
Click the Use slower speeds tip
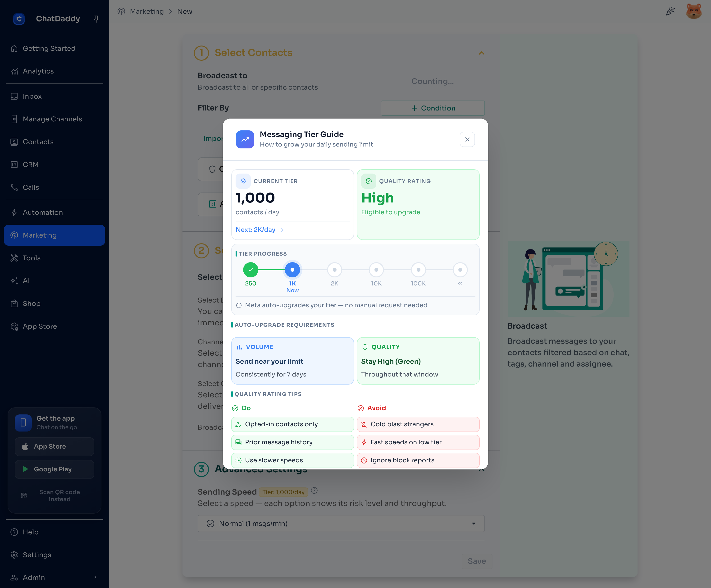292,460
